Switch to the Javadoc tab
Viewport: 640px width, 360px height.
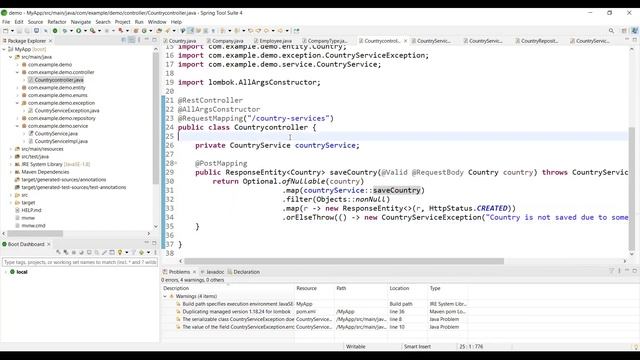point(215,272)
